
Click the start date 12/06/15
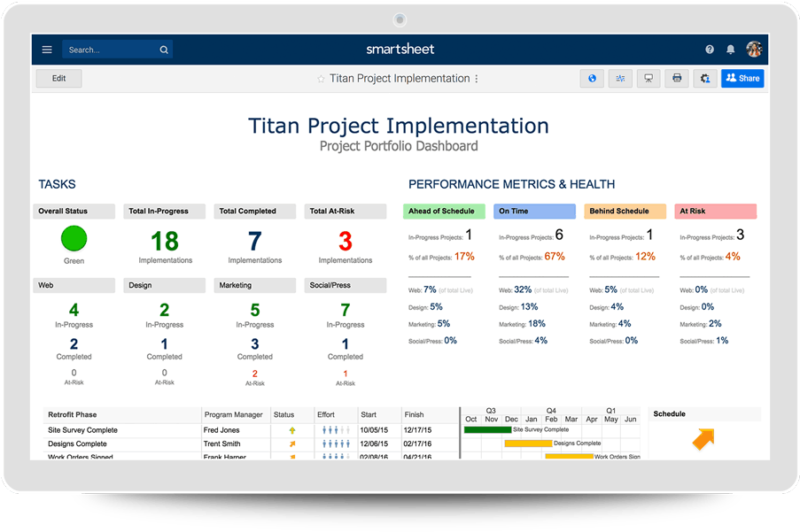click(x=374, y=444)
